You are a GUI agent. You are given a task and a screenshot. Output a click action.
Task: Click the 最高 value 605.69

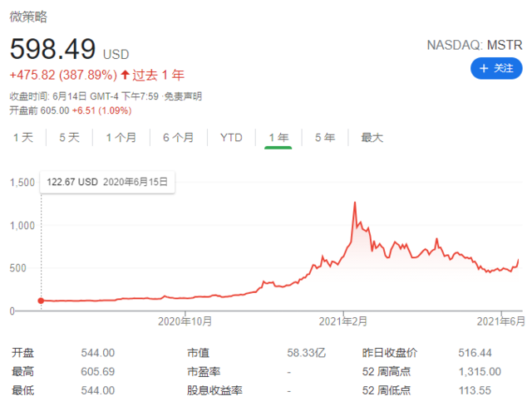tap(98, 371)
